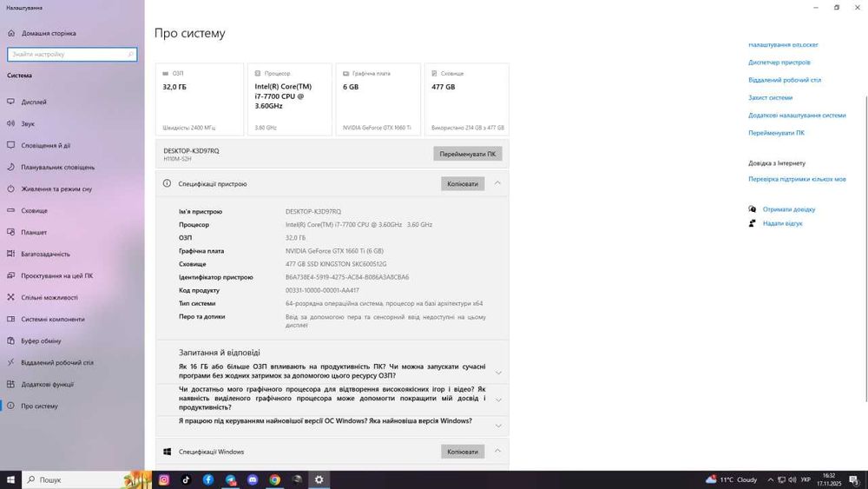Open the Захист системи link
Screen dimensions: 868x489
(x=770, y=97)
